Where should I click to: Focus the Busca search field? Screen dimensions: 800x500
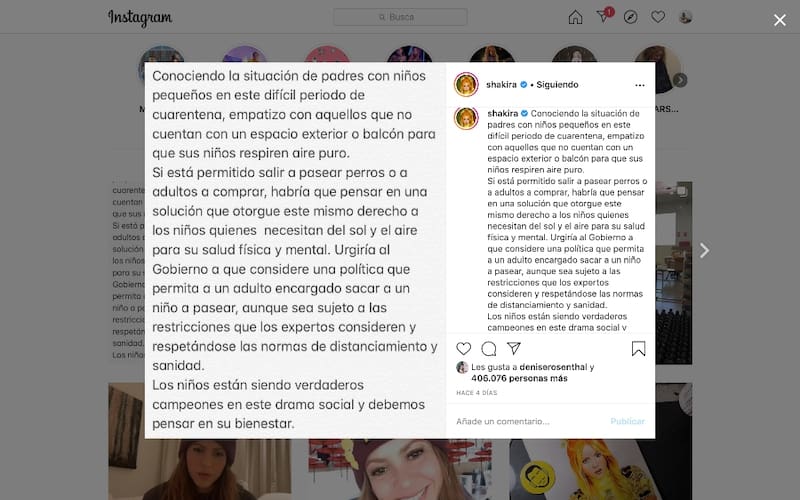click(400, 17)
